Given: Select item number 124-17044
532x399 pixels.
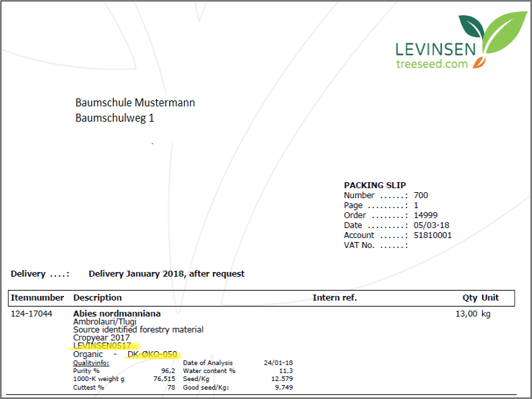Looking at the screenshot, I should pyautogui.click(x=31, y=314).
